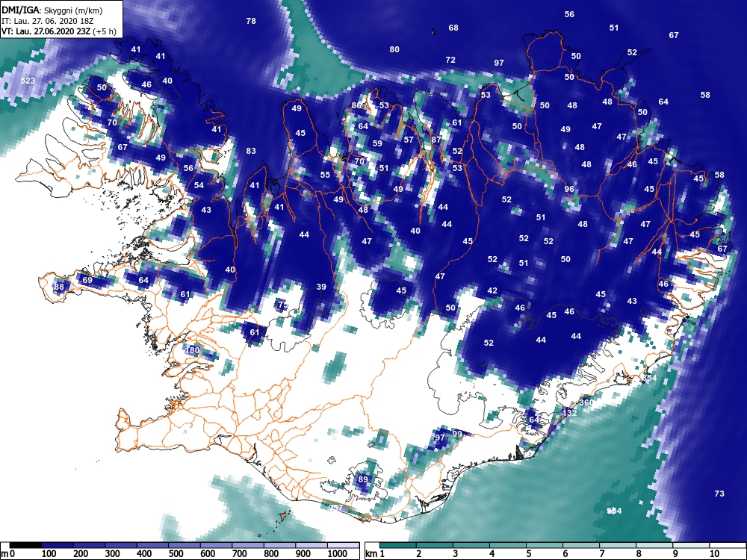Click the map value '88' on the peninsula
Image resolution: width=747 pixels, height=560 pixels.
point(58,287)
